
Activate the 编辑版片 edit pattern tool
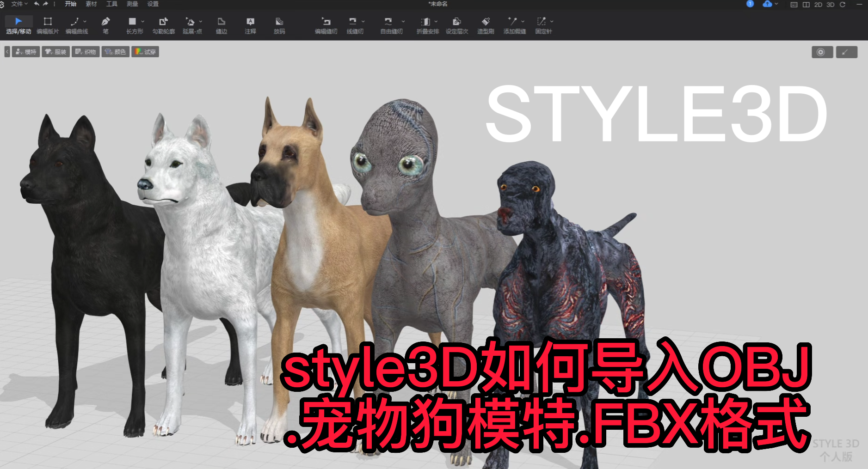(x=48, y=25)
